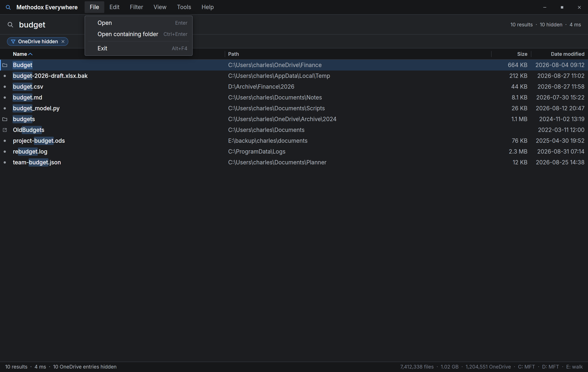Click the 664 KB size cell

(518, 65)
